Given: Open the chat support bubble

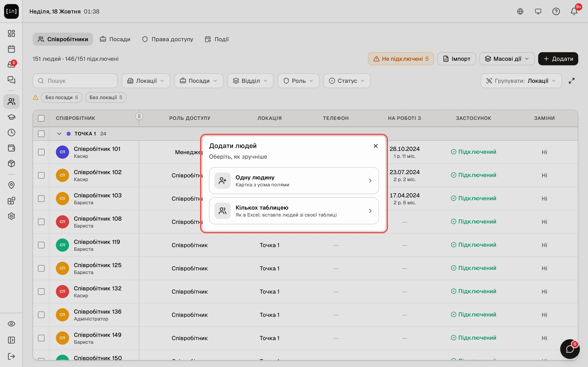Looking at the screenshot, I should [x=570, y=349].
